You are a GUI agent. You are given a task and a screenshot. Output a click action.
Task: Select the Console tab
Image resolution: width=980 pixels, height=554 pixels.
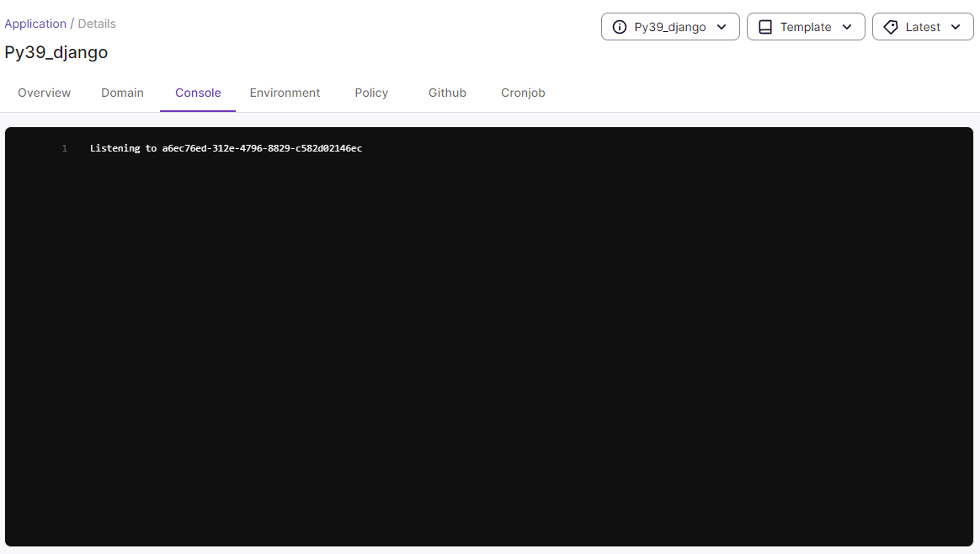tap(198, 93)
